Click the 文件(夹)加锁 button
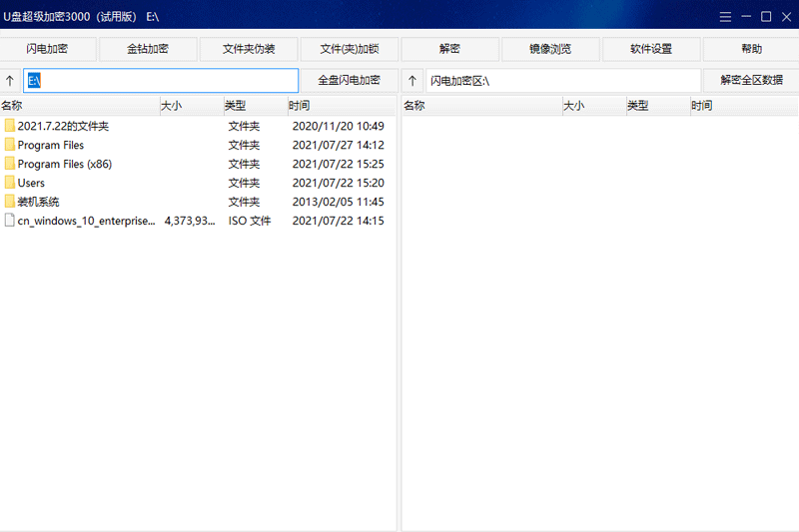This screenshot has height=532, width=799. 350,49
